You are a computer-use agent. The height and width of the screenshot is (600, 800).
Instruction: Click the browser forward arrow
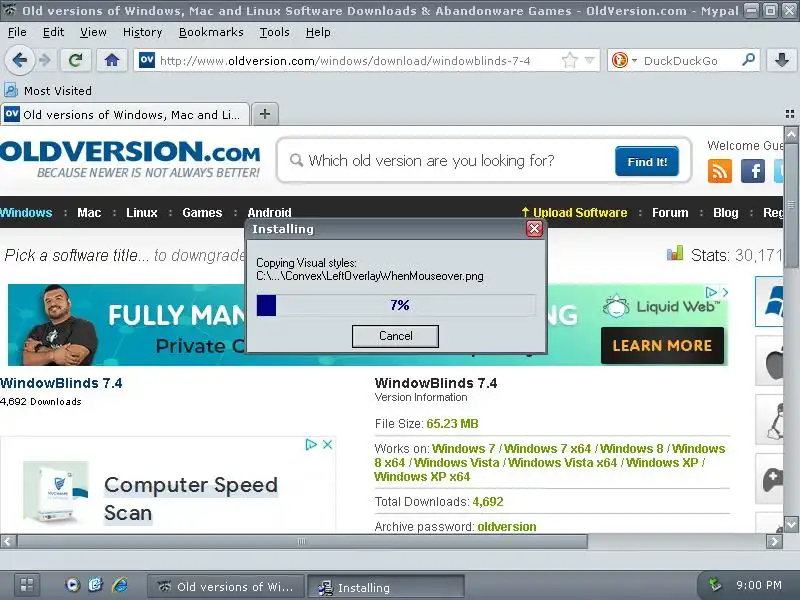[x=45, y=61]
